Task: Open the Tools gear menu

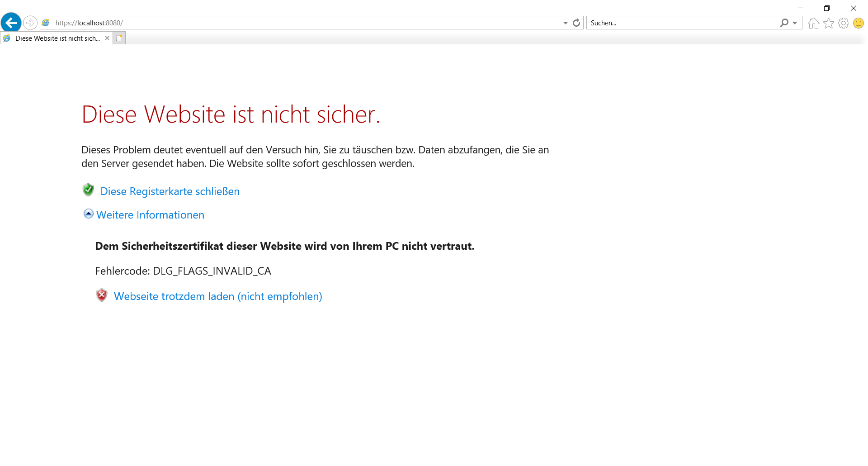Action: coord(843,23)
